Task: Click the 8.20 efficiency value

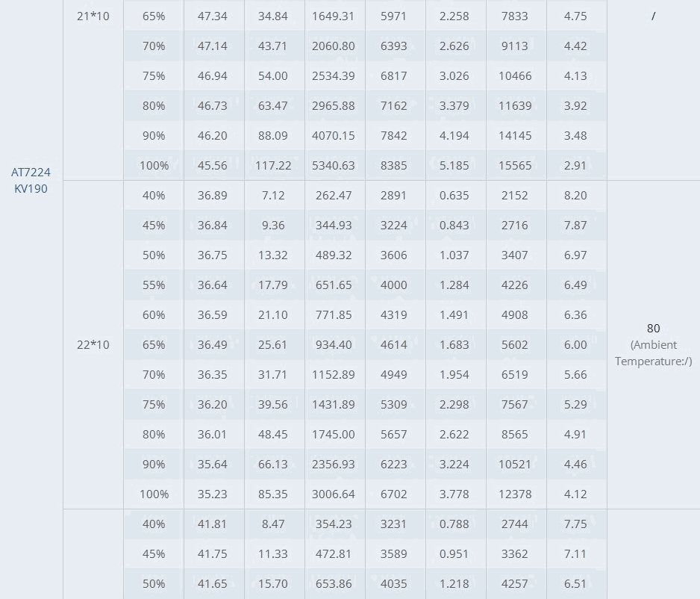Action: 575,196
